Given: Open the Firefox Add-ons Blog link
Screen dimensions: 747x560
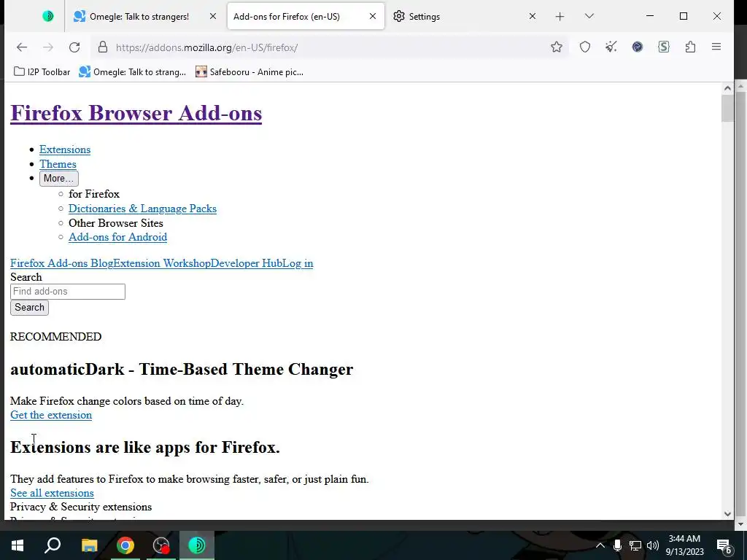Looking at the screenshot, I should 62,263.
